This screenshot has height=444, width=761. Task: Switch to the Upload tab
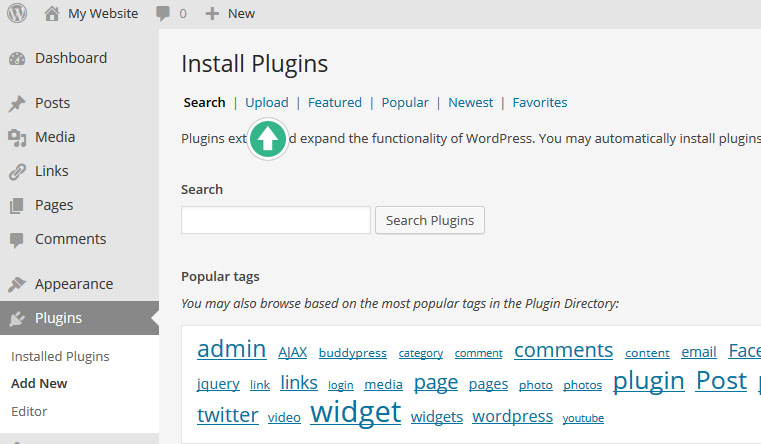(266, 102)
